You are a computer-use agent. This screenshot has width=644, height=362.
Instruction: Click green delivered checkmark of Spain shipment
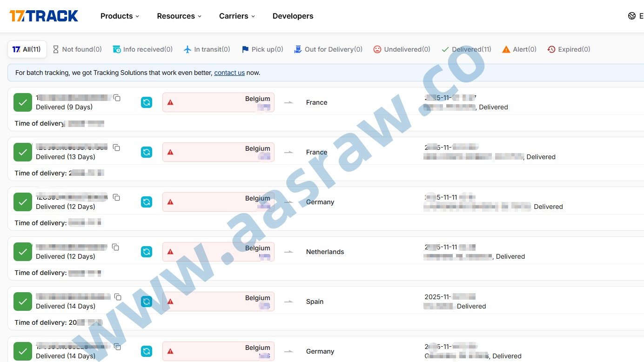tap(23, 302)
